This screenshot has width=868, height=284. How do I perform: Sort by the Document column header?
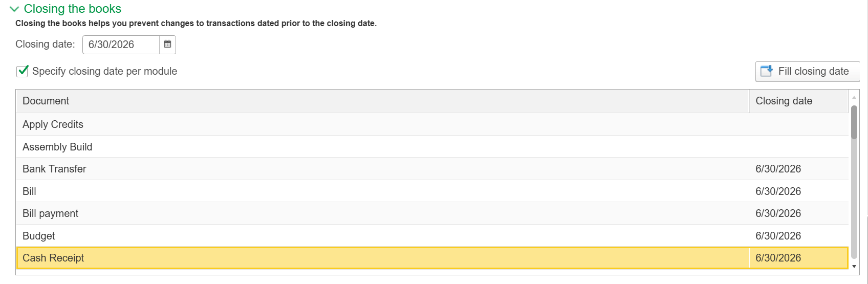tap(383, 101)
